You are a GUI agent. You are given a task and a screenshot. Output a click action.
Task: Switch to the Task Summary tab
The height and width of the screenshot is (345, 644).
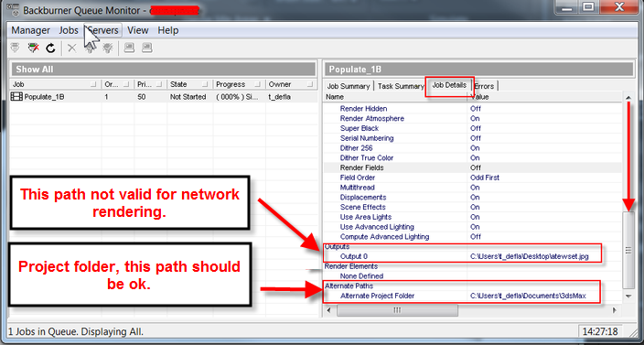coord(401,86)
